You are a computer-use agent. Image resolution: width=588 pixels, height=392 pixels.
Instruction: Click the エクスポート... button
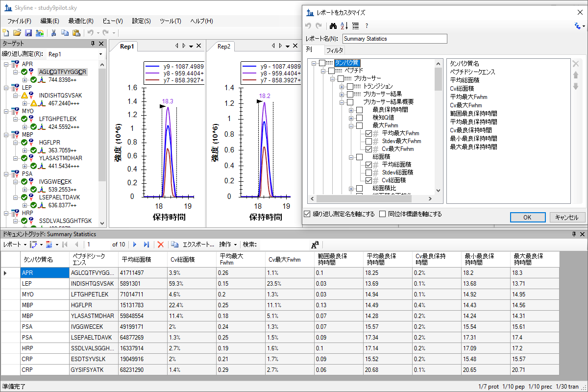(198, 244)
